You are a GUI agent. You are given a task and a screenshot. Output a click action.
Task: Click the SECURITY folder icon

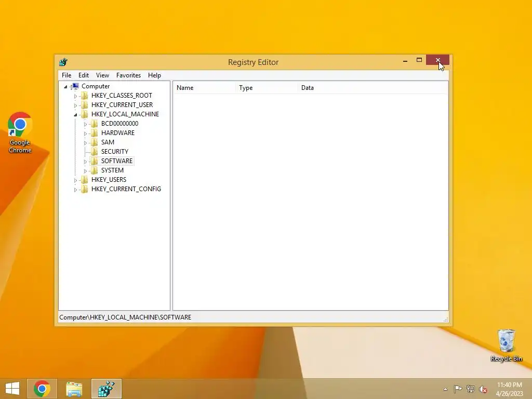click(x=95, y=152)
